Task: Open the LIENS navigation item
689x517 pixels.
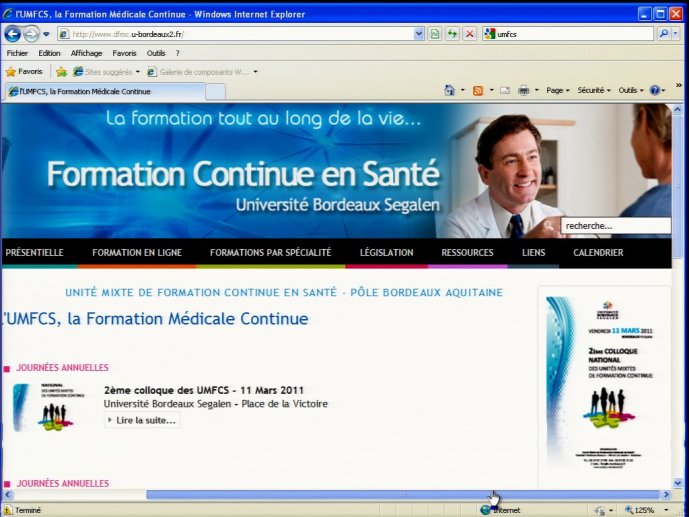Action: point(533,253)
